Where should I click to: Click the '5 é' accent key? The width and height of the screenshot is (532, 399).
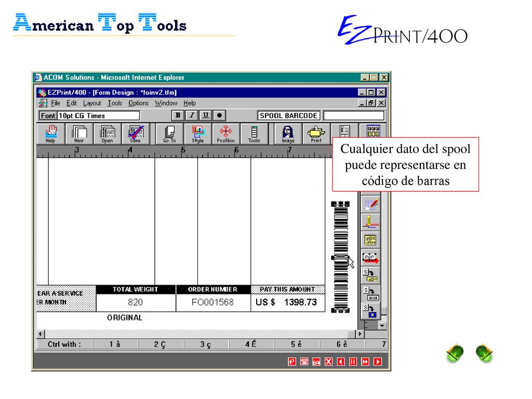click(x=297, y=344)
